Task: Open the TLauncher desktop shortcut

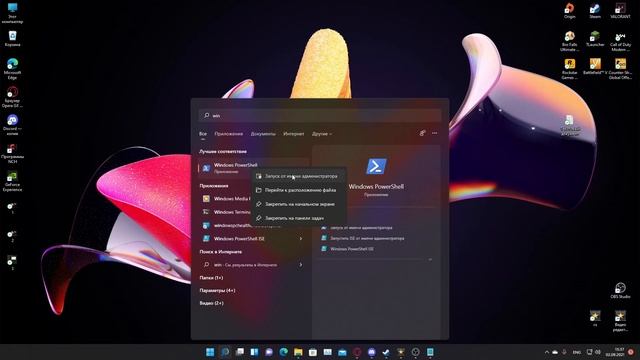Action: (595, 39)
